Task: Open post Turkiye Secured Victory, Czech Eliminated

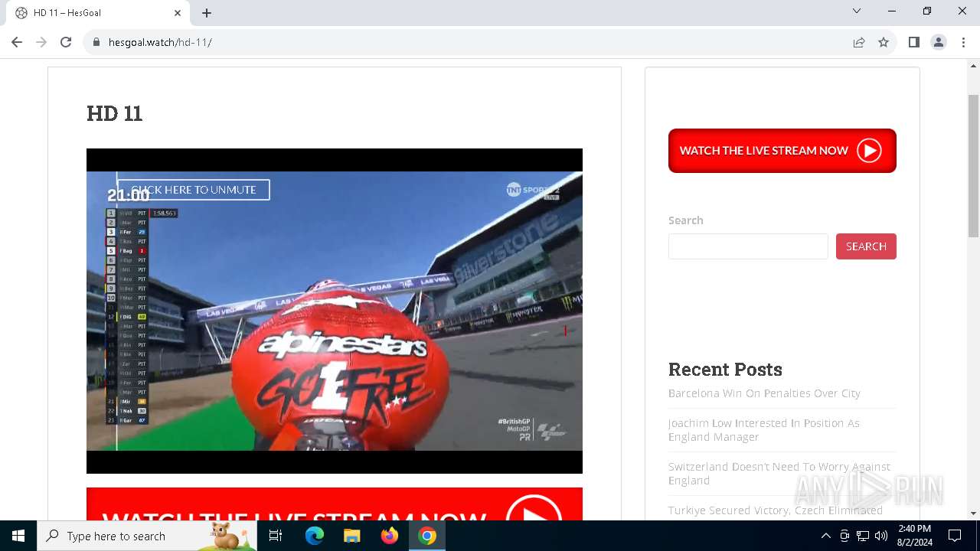Action: pos(776,510)
